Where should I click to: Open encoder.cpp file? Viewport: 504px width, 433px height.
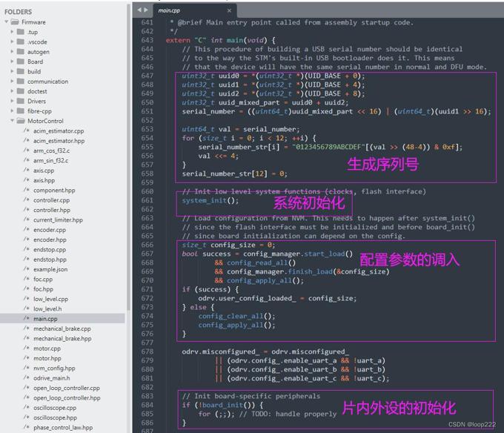point(50,230)
